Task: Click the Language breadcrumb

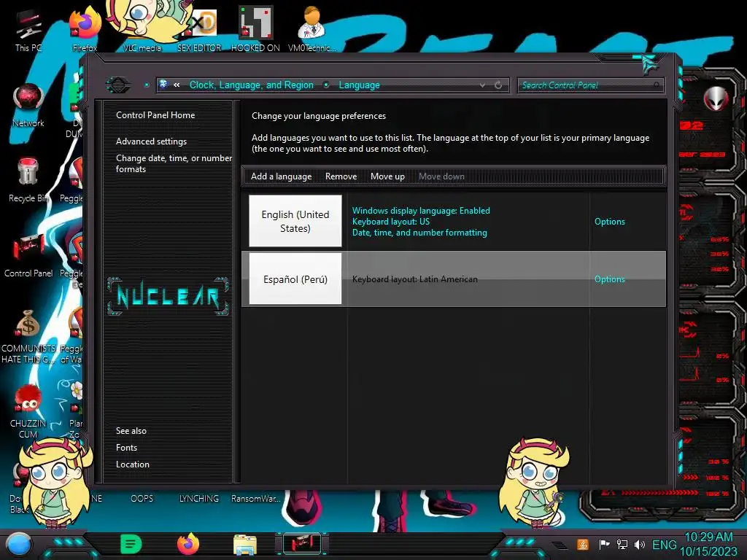Action: point(359,85)
